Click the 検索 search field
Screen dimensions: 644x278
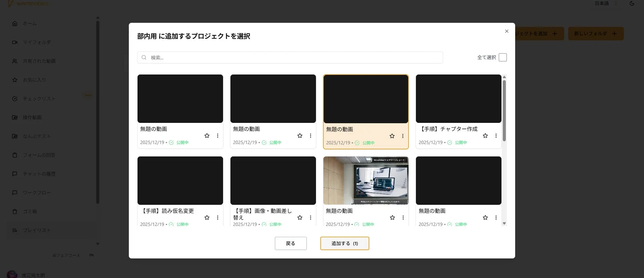[290, 57]
